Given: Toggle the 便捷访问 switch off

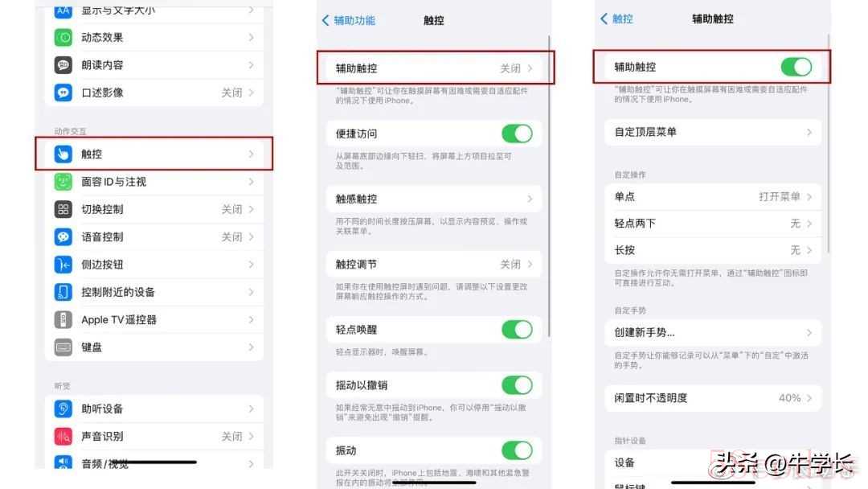Looking at the screenshot, I should (517, 134).
